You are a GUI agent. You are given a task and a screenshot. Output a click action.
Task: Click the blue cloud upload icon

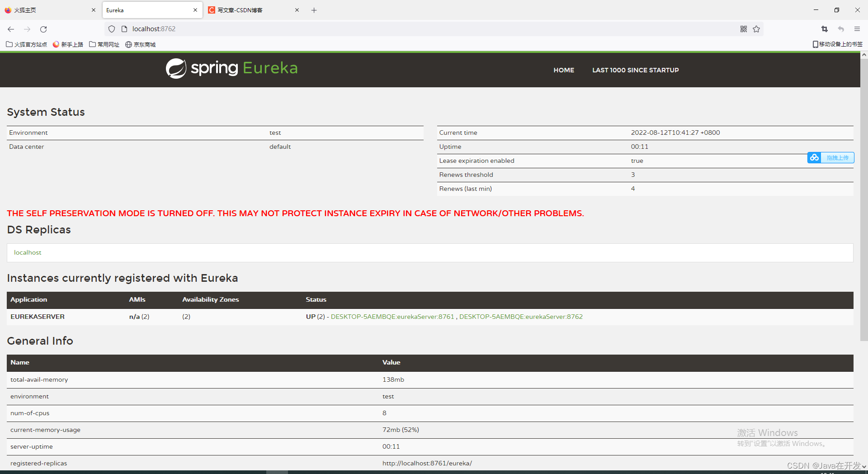click(814, 157)
